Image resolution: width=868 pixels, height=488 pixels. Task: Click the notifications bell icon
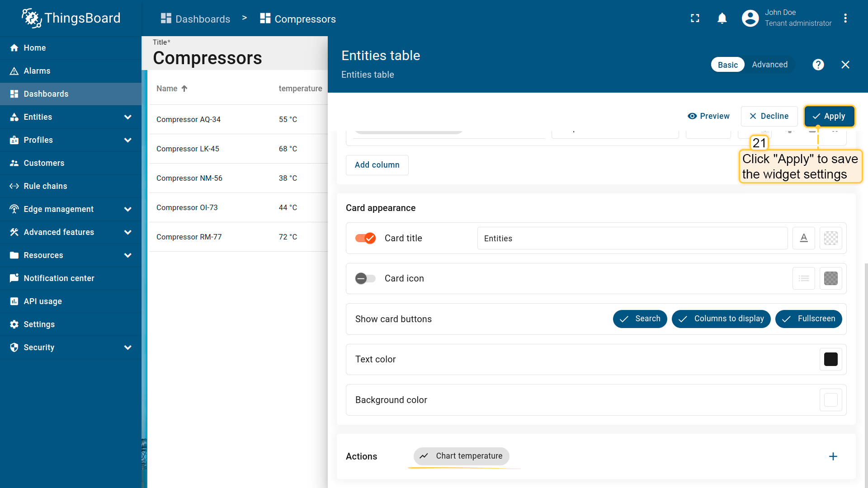tap(722, 18)
